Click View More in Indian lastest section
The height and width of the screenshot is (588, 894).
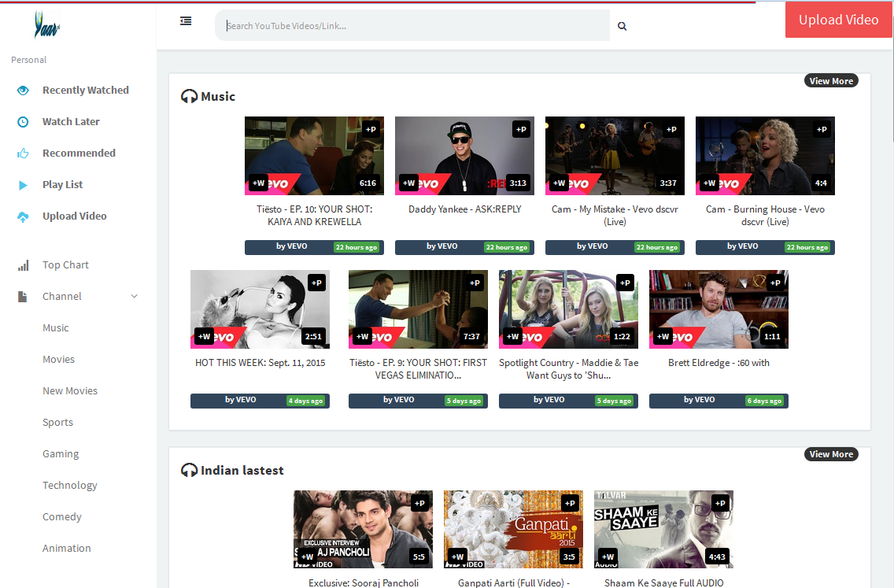click(x=831, y=454)
